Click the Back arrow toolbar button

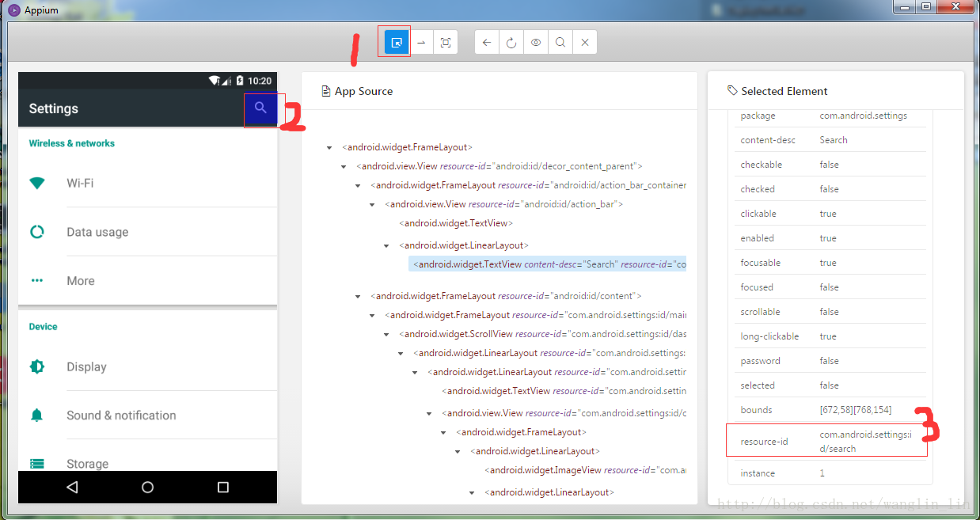pos(487,42)
